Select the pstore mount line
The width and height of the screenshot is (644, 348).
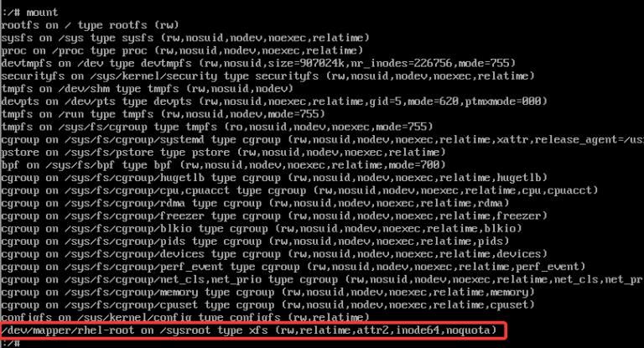(223, 153)
